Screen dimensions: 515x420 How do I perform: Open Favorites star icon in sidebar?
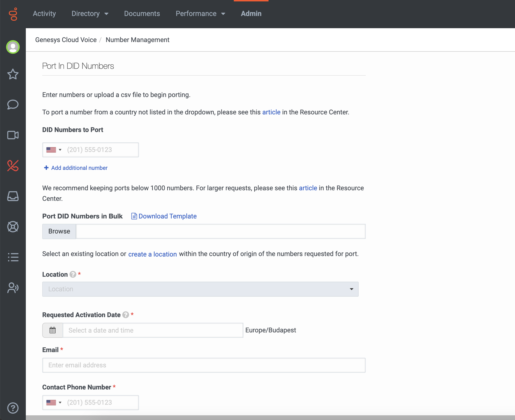click(x=13, y=74)
